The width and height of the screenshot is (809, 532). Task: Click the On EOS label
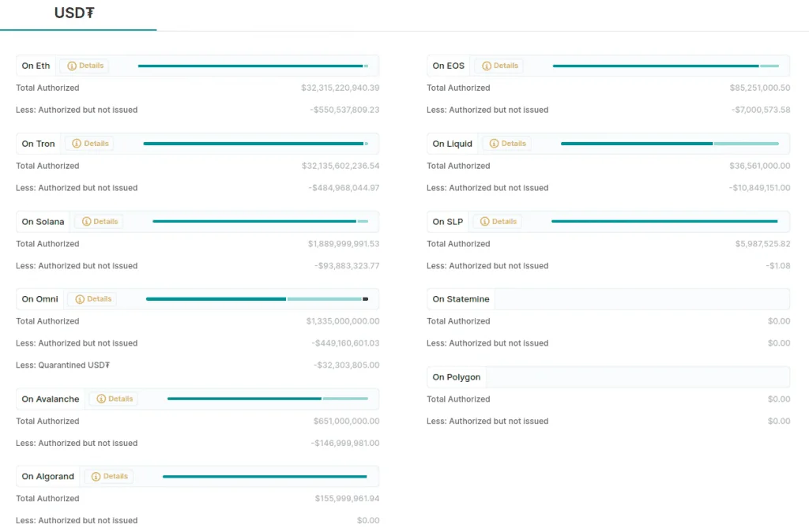point(449,66)
